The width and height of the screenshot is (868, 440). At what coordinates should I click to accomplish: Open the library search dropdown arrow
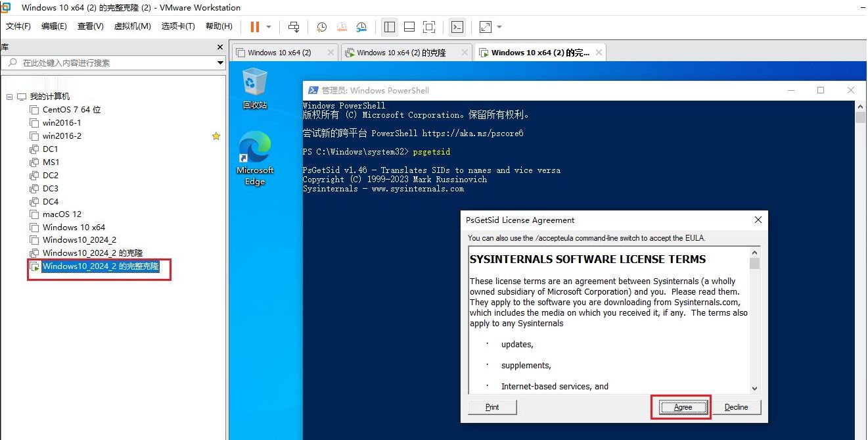coord(220,63)
